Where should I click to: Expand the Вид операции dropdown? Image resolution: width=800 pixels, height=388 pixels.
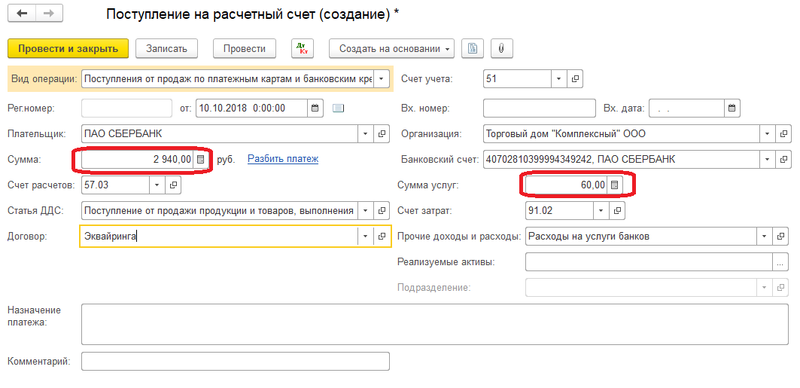click(382, 79)
